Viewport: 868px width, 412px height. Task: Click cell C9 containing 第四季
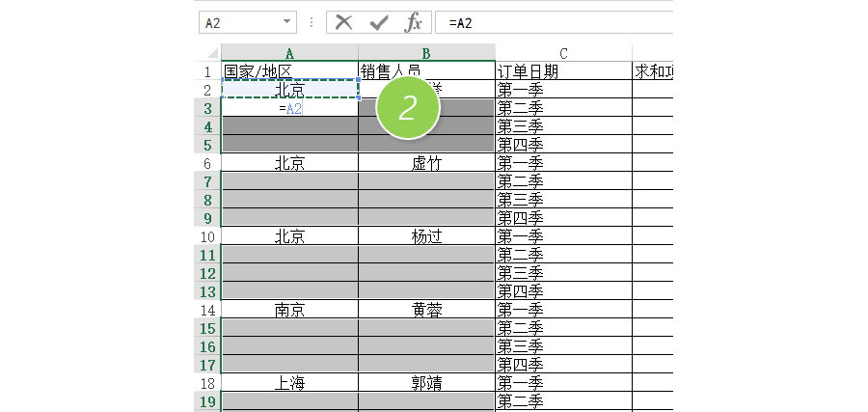pyautogui.click(x=563, y=218)
